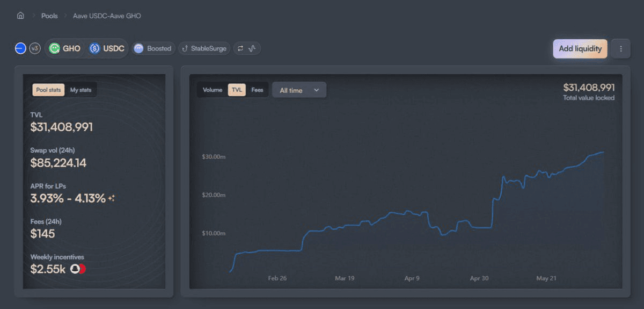Click the $10.00m axis label
The height and width of the screenshot is (309, 644).
coord(214,233)
